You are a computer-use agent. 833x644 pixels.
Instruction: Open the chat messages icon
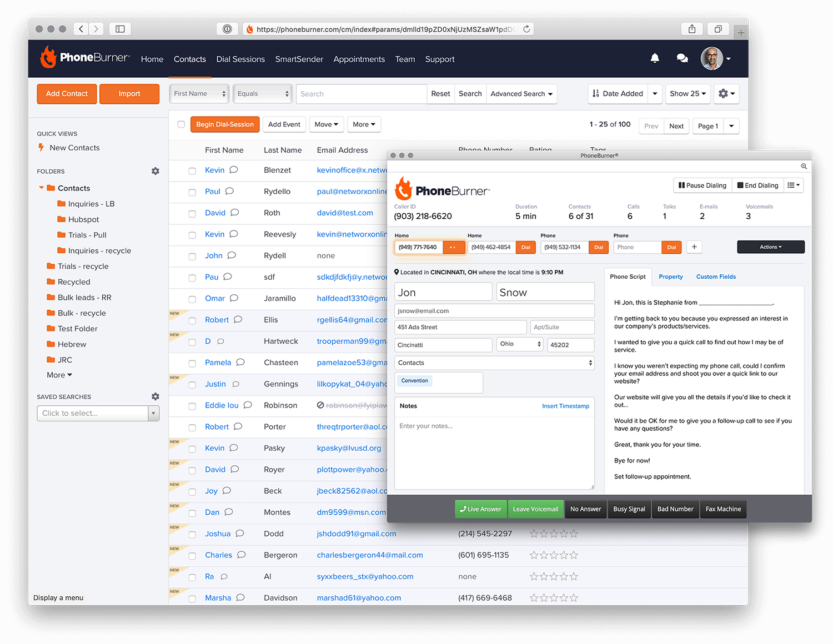(683, 58)
